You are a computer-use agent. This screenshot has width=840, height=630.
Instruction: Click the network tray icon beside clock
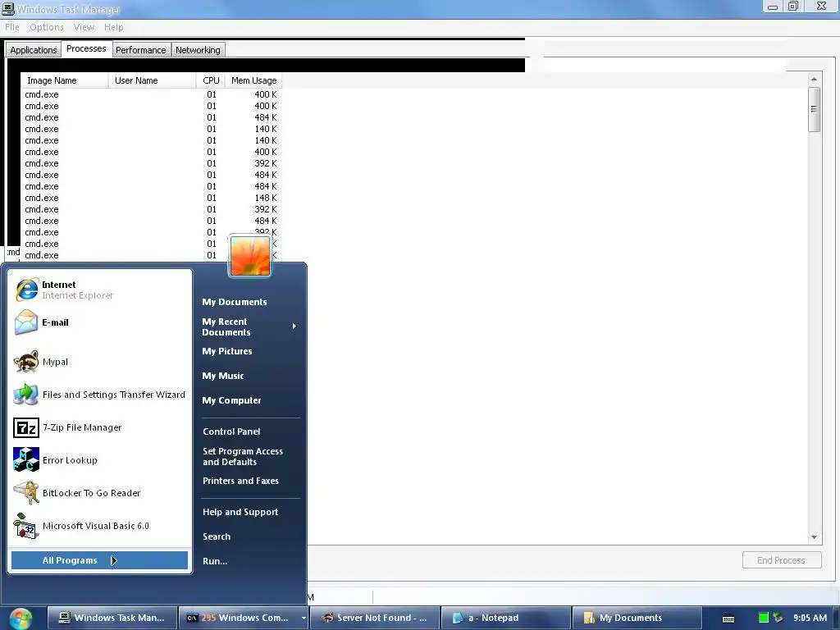pyautogui.click(x=778, y=618)
